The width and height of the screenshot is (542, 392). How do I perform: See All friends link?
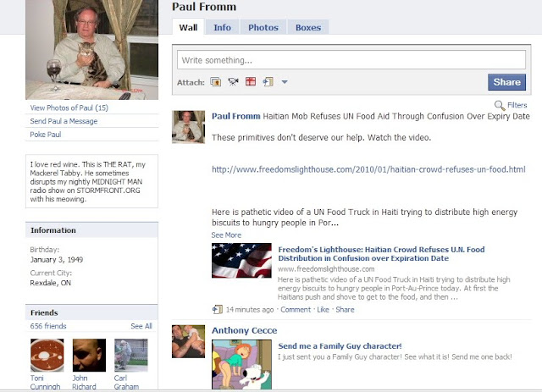click(141, 326)
